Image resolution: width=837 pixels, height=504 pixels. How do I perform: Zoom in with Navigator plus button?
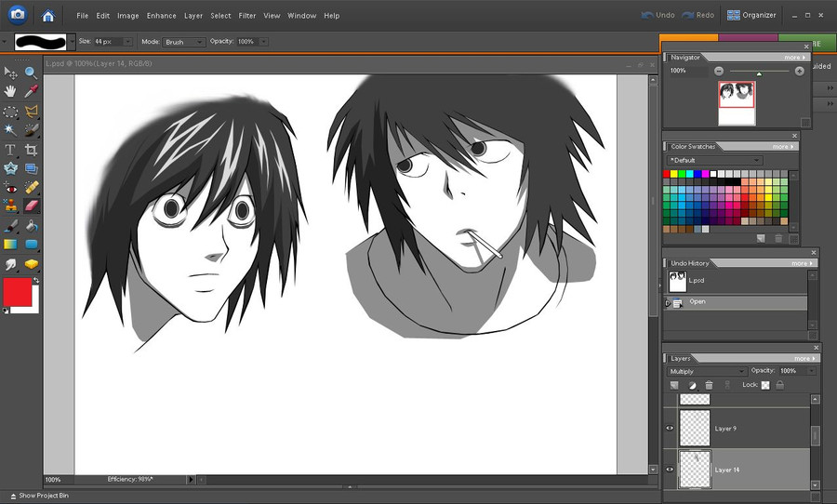[799, 71]
